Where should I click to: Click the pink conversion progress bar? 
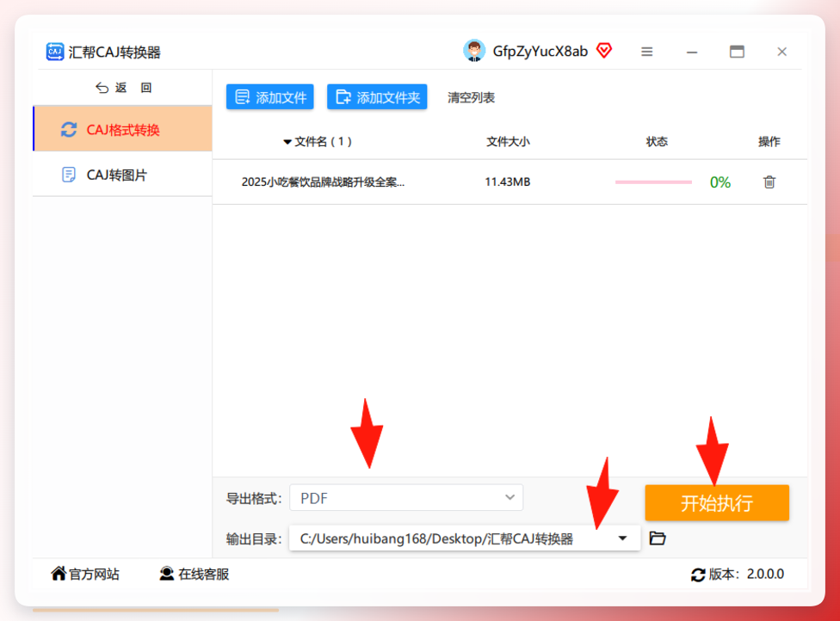point(653,182)
